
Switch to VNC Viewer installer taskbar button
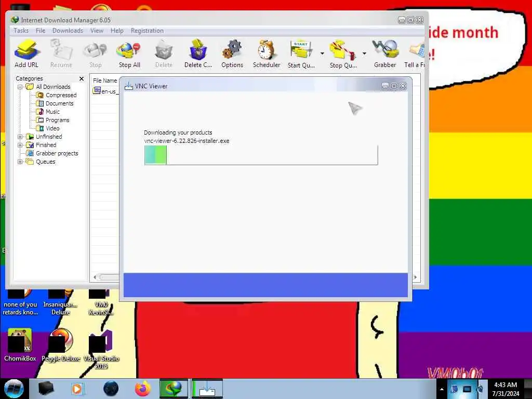point(207,389)
